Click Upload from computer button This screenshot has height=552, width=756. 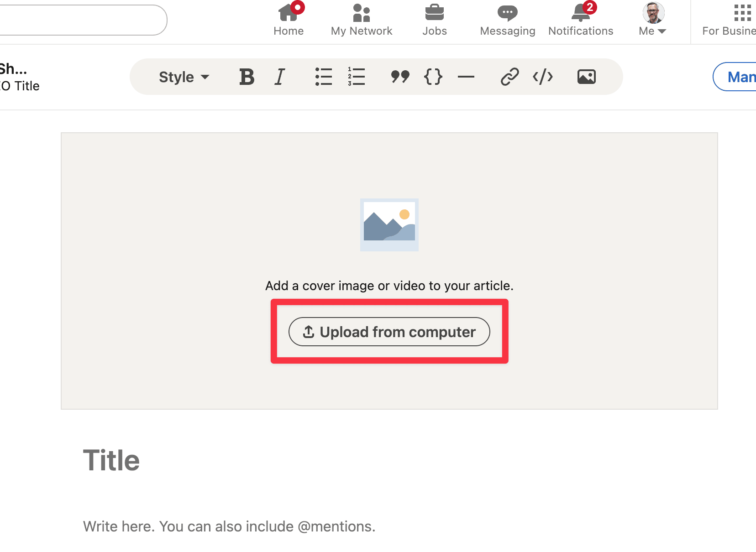[389, 332]
